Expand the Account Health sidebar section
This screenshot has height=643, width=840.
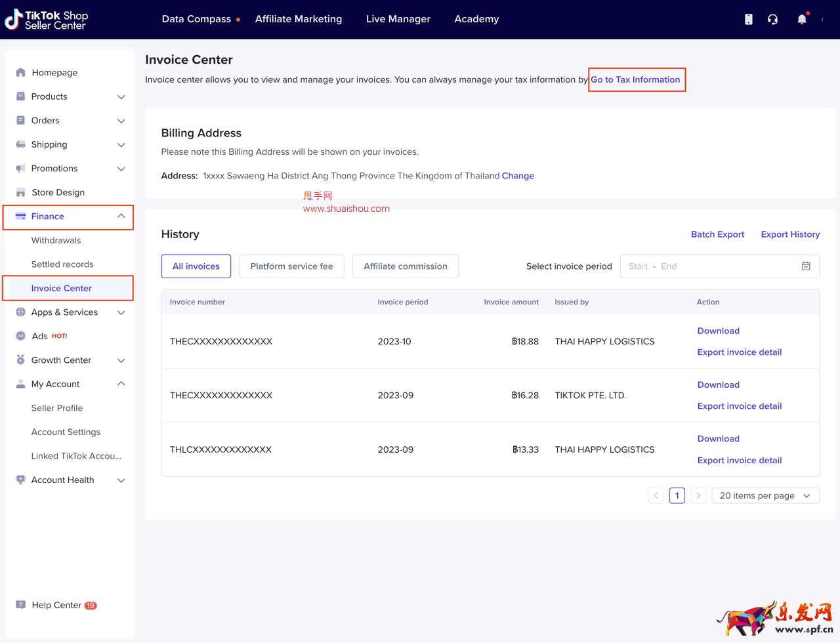[x=121, y=480]
